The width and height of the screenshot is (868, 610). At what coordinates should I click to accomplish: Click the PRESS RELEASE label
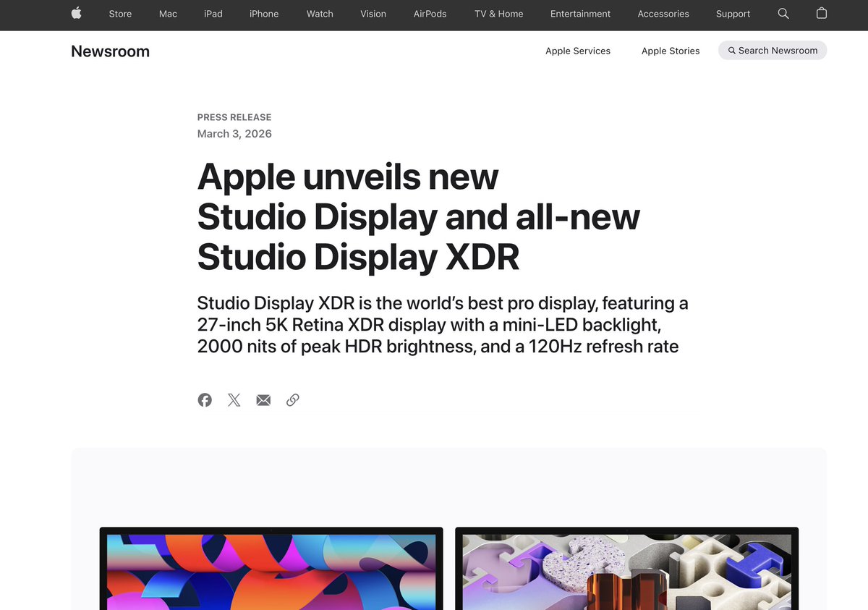tap(234, 117)
